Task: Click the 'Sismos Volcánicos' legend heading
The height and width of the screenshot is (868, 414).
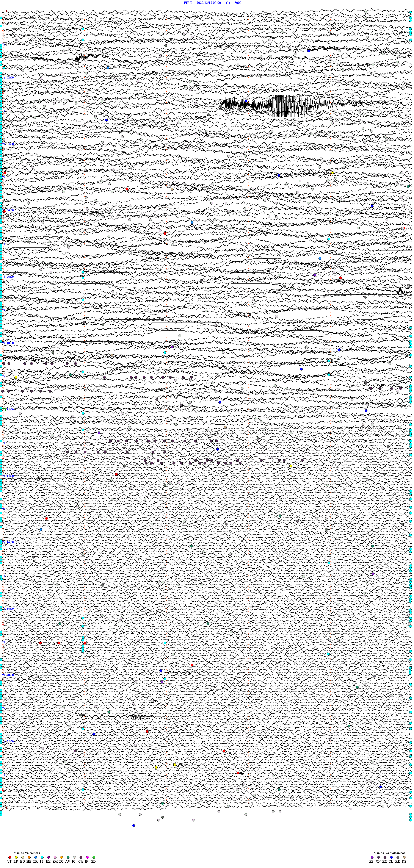Action: click(27, 852)
